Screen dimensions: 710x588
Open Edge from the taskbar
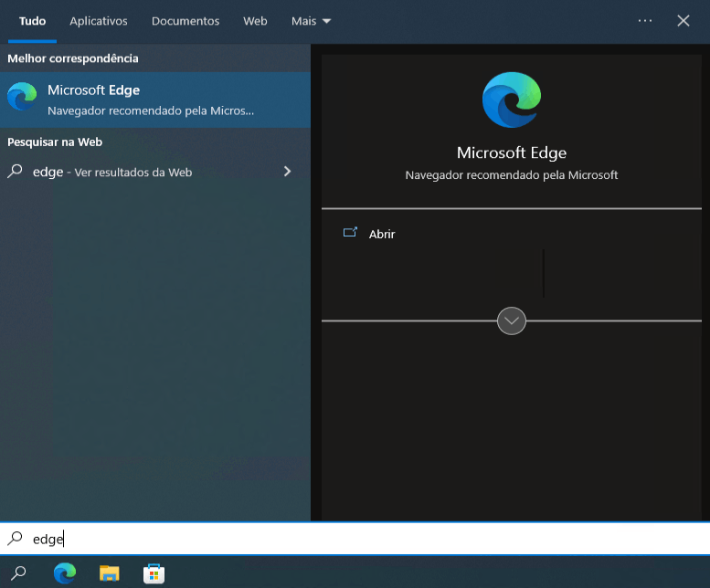65,573
